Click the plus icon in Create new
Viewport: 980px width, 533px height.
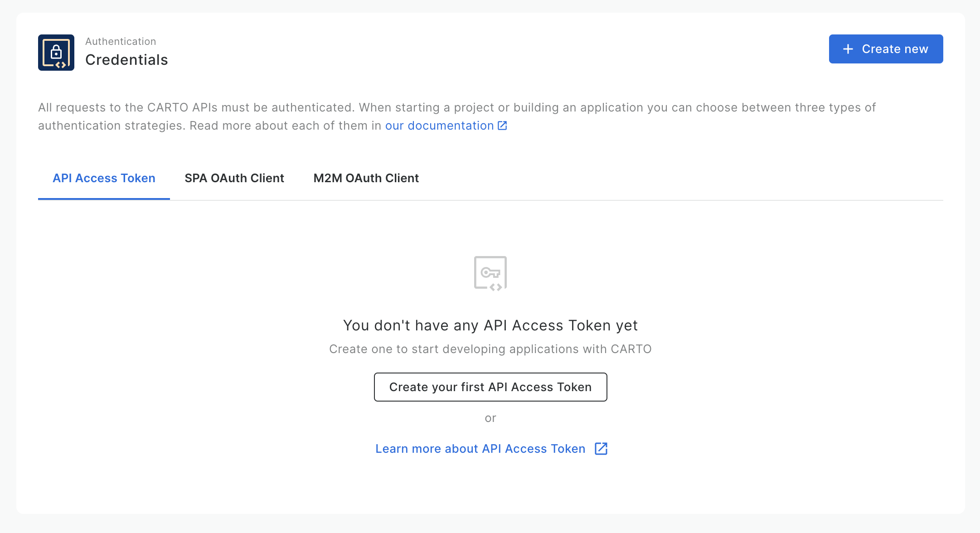pos(848,49)
